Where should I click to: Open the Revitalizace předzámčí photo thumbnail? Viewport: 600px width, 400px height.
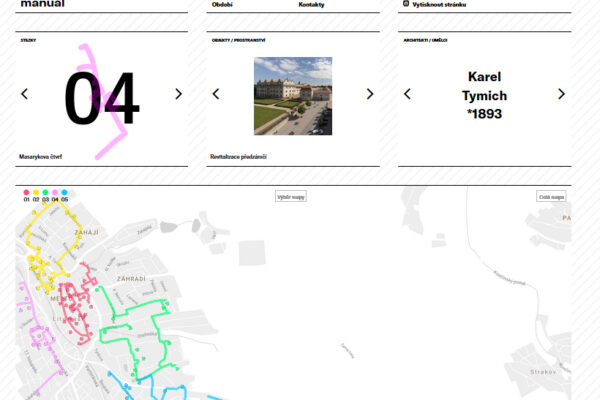(293, 96)
